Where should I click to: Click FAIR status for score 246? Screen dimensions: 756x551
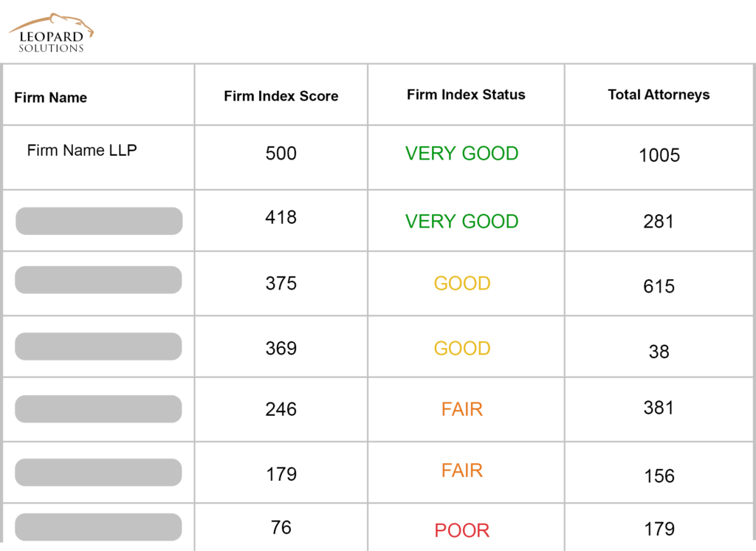pos(462,409)
